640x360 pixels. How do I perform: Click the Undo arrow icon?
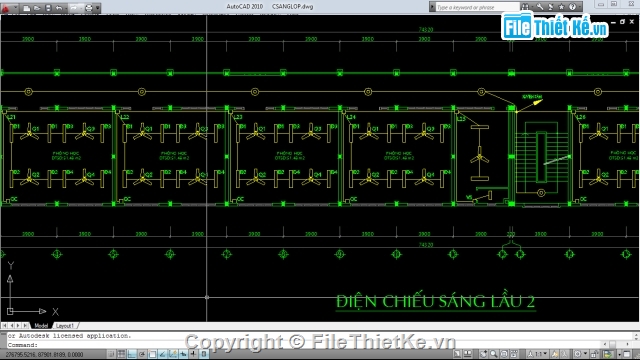tap(59, 8)
